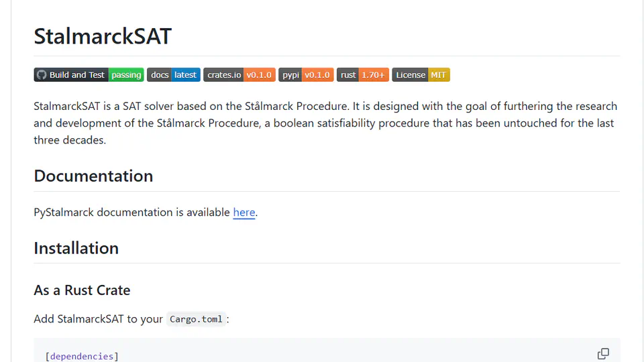The height and width of the screenshot is (362, 644).
Task: Copy the dependencies code block to clipboard
Action: pyautogui.click(x=603, y=353)
